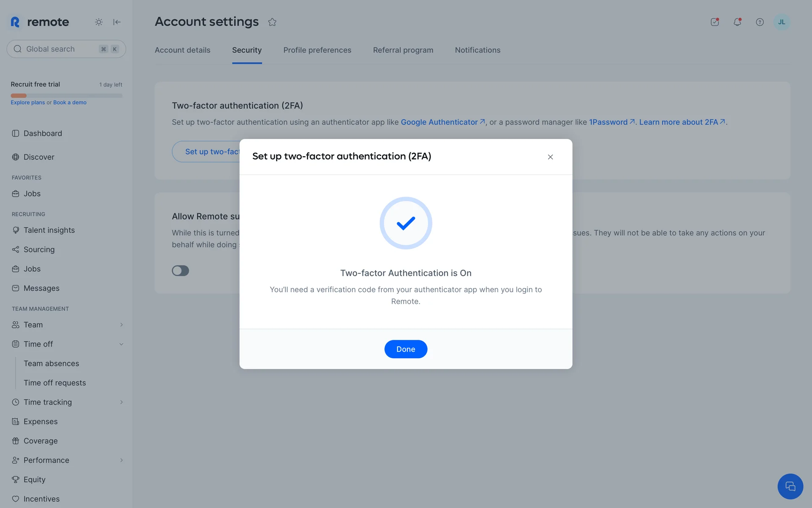The width and height of the screenshot is (812, 508).
Task: Focus the Global search field
Action: pos(59,49)
